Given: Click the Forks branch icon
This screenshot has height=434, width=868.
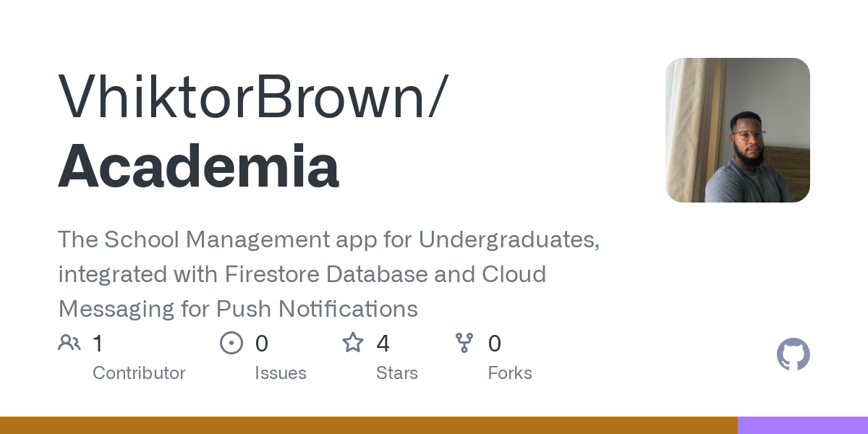Looking at the screenshot, I should [x=464, y=343].
